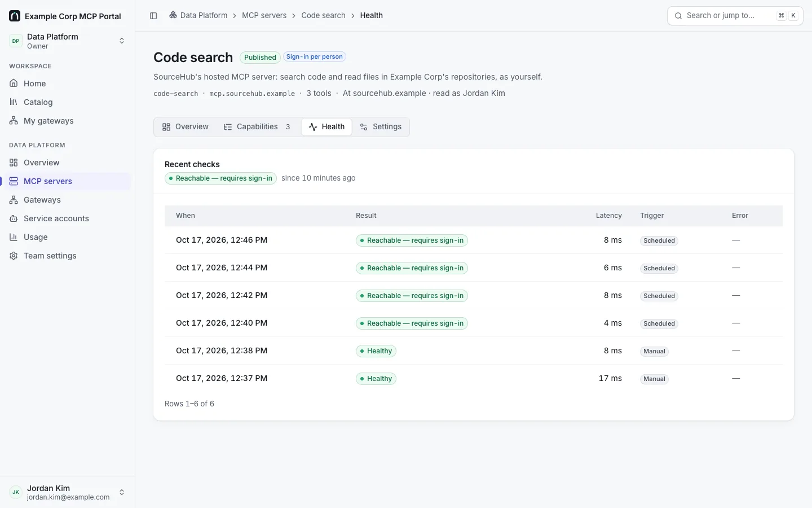The height and width of the screenshot is (508, 812).
Task: Expand the Jordan Kim account menu
Action: (68, 492)
